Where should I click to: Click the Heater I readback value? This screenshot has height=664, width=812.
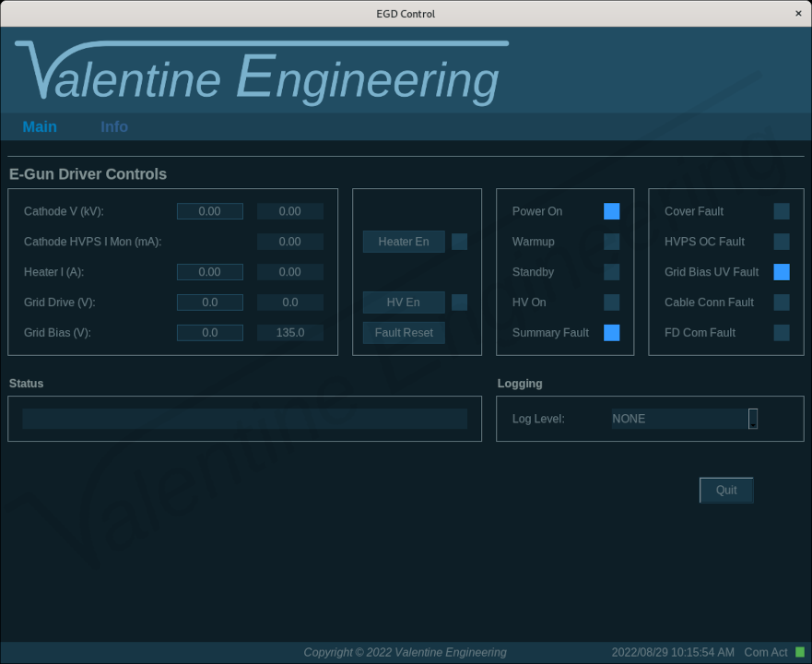[x=290, y=272]
